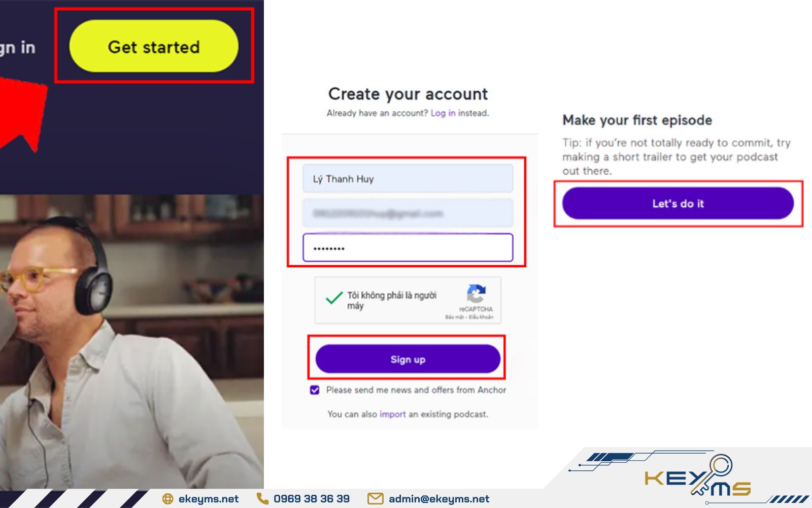Check the reCAPTCHA not-a-robot box

[334, 298]
